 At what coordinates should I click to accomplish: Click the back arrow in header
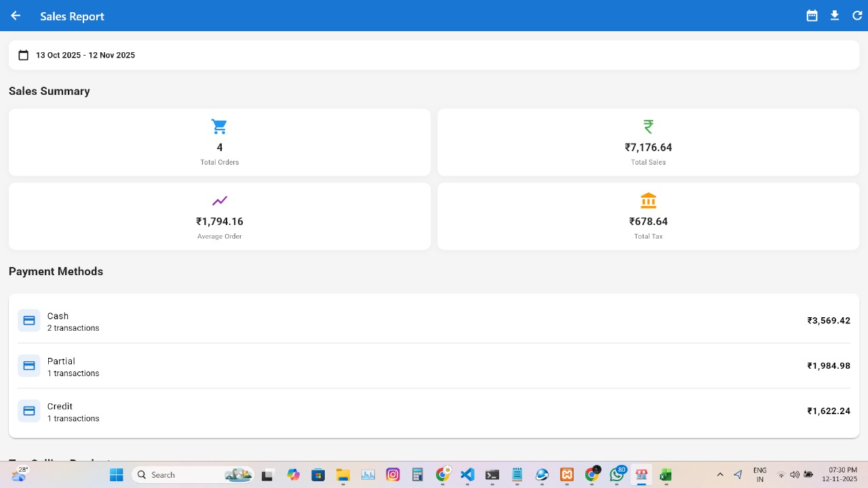[16, 16]
